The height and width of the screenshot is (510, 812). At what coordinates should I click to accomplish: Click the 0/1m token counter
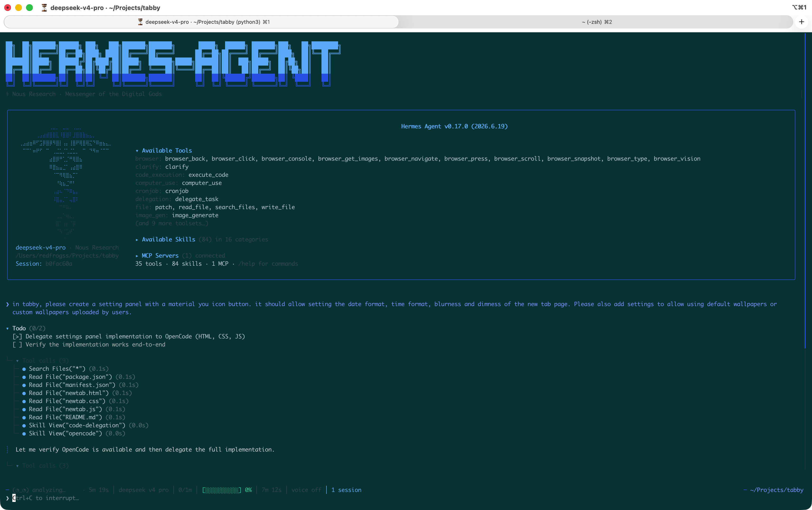[x=185, y=490]
